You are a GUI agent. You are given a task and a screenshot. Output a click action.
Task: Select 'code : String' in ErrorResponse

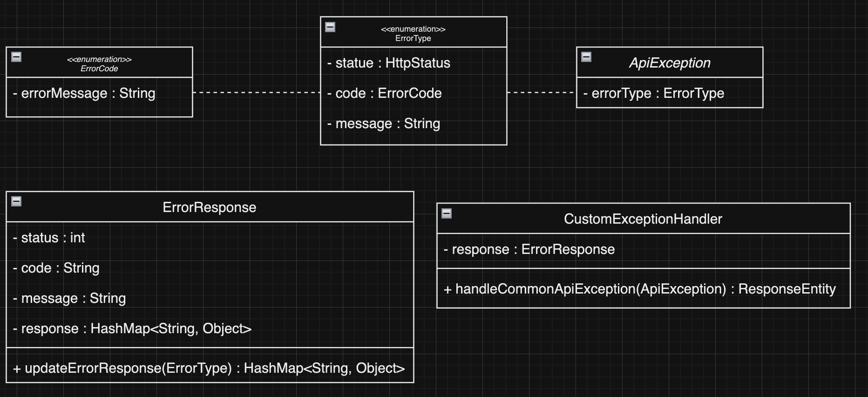56,268
